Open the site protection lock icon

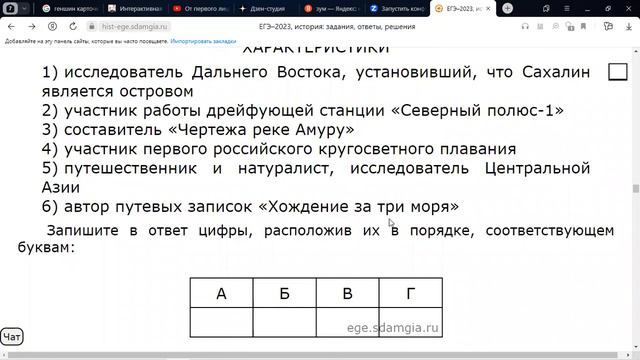[x=569, y=27]
